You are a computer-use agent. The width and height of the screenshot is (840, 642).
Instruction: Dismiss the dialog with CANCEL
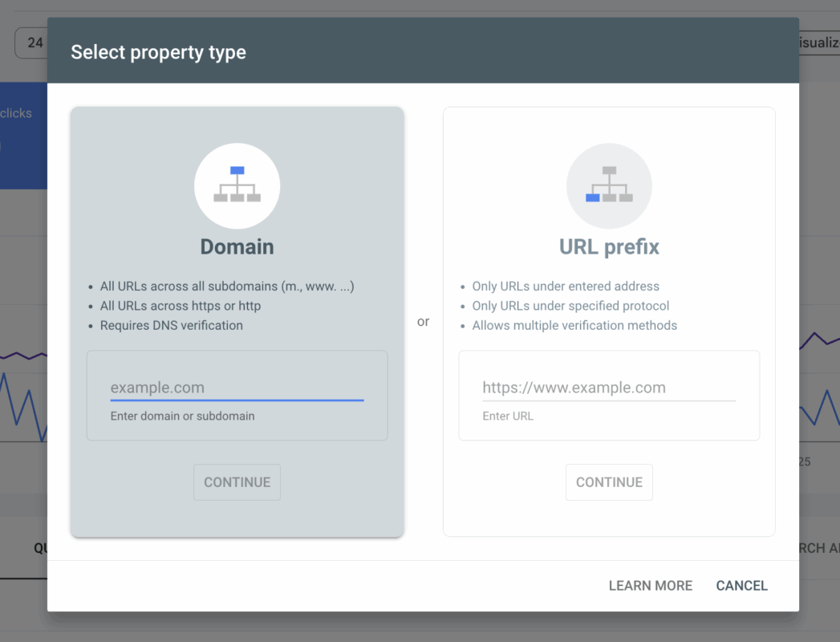[741, 586]
